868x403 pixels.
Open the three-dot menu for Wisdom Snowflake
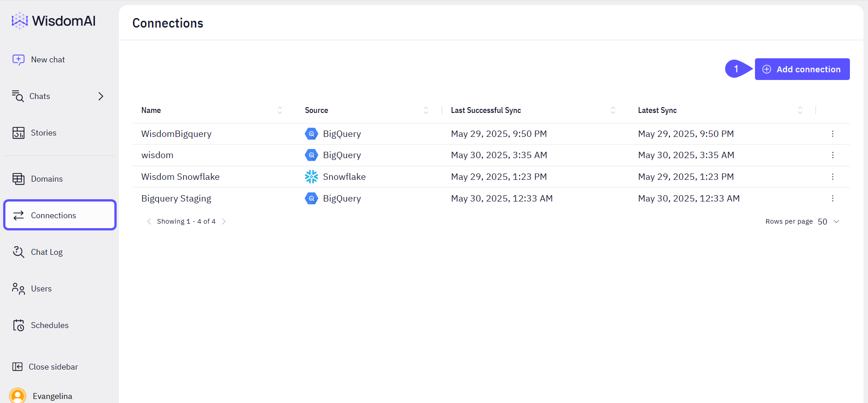click(833, 177)
